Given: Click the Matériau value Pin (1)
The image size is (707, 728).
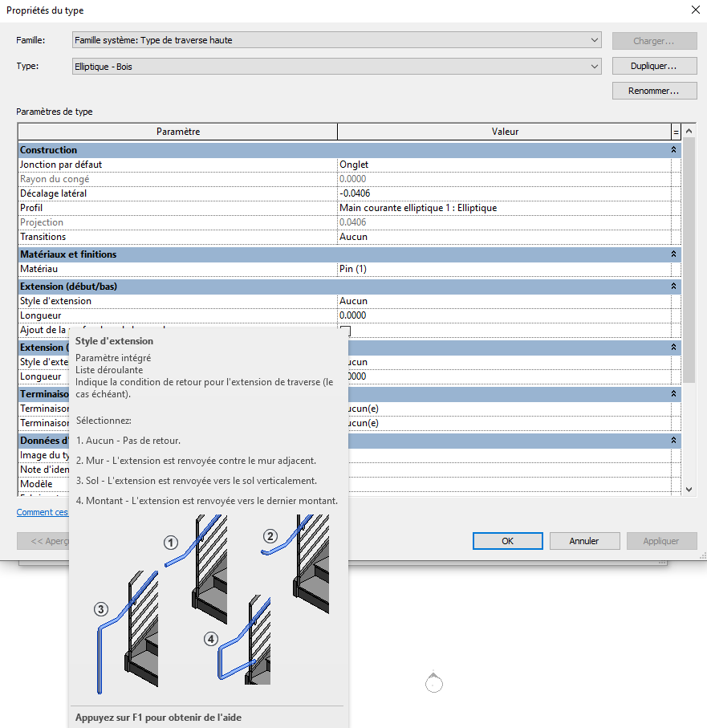Looking at the screenshot, I should [x=503, y=269].
